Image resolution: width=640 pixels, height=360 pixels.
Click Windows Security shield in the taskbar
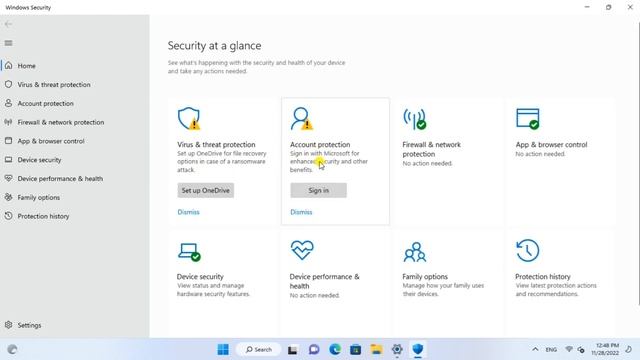tap(418, 349)
